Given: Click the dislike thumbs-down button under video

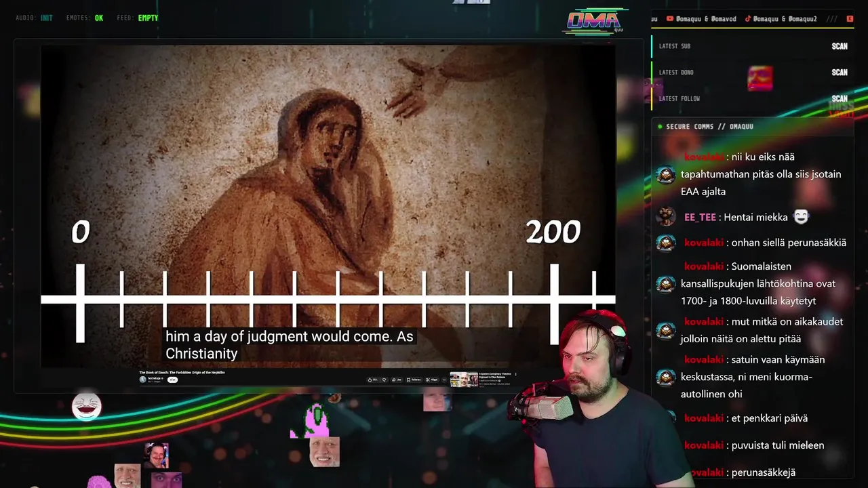Looking at the screenshot, I should click(384, 380).
